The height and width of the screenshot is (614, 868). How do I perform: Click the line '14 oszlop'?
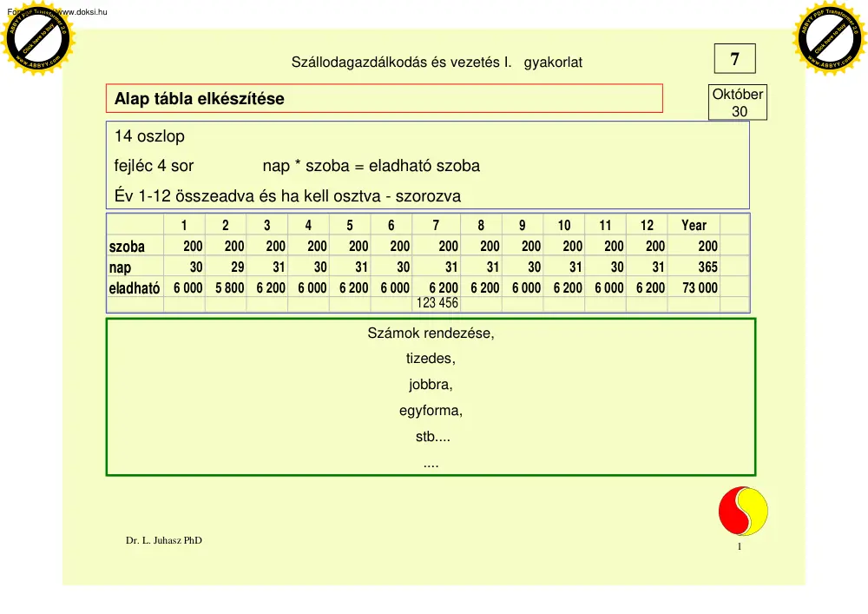149,136
